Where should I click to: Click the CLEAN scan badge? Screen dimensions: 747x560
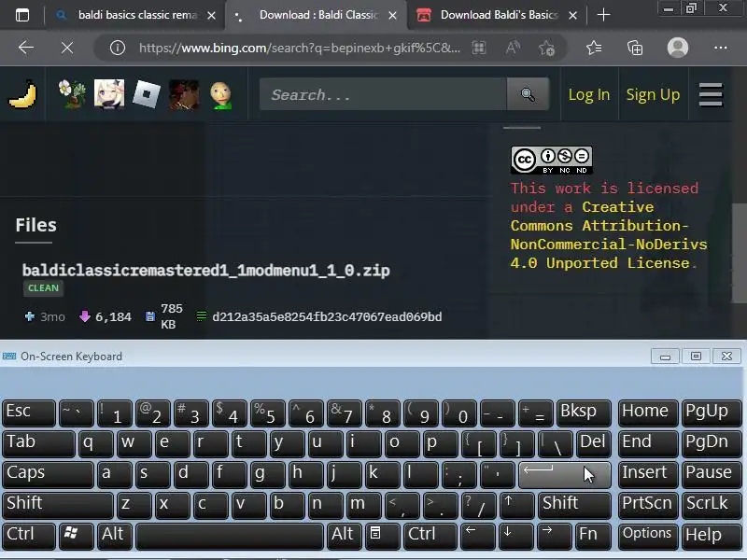(43, 288)
